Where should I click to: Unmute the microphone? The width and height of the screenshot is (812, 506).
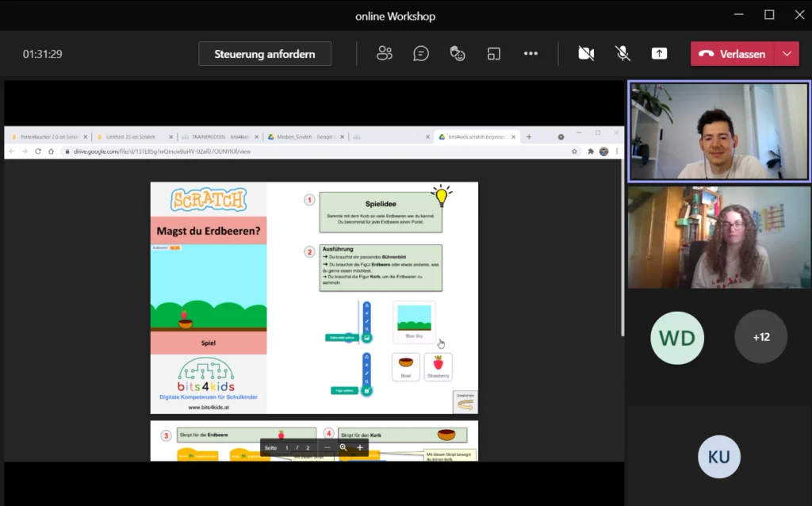(x=622, y=53)
